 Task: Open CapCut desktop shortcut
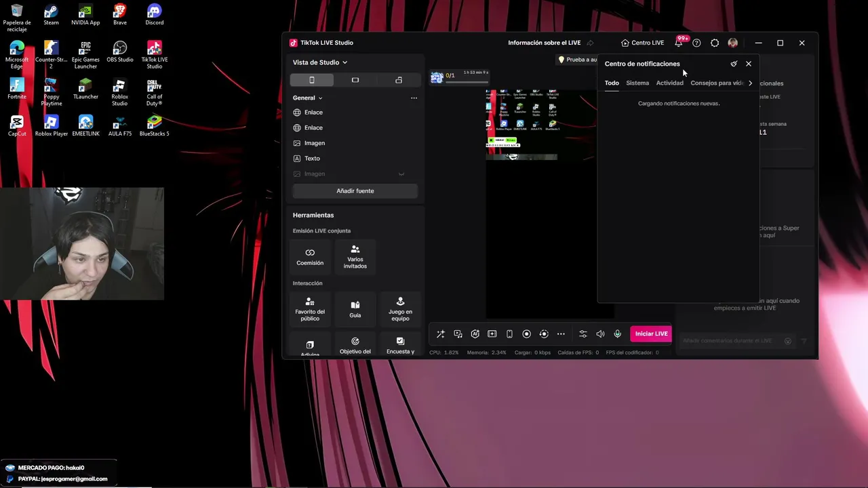17,126
